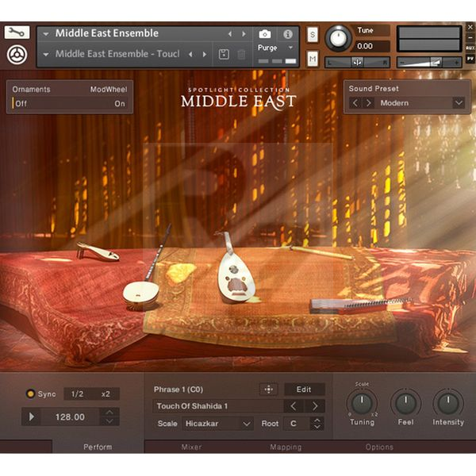Click the Kontakt instrument logo icon

click(x=17, y=55)
